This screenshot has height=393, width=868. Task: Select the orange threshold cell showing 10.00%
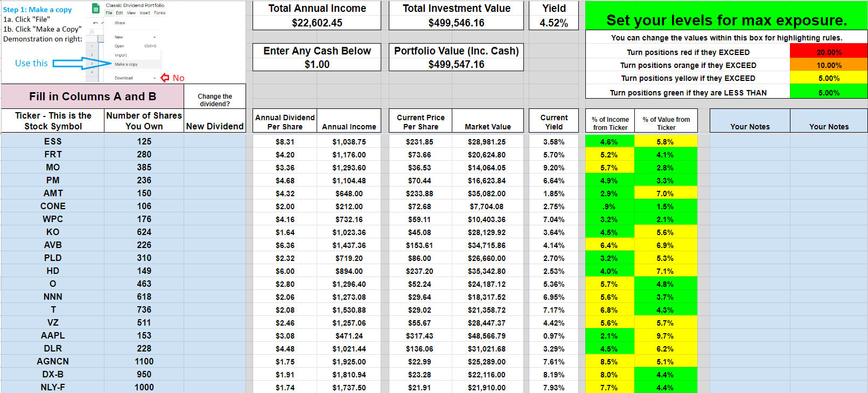(x=829, y=65)
